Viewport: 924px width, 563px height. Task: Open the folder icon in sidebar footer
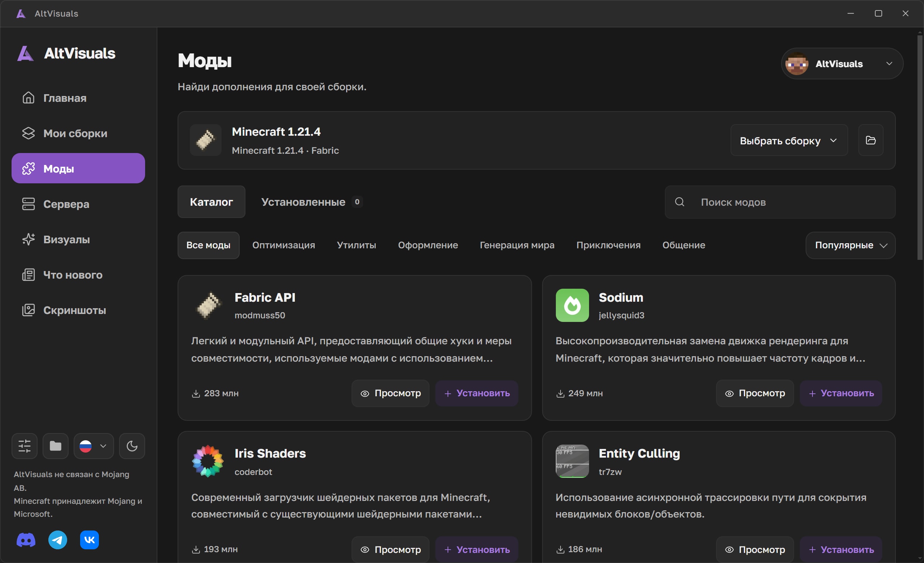coord(56,446)
